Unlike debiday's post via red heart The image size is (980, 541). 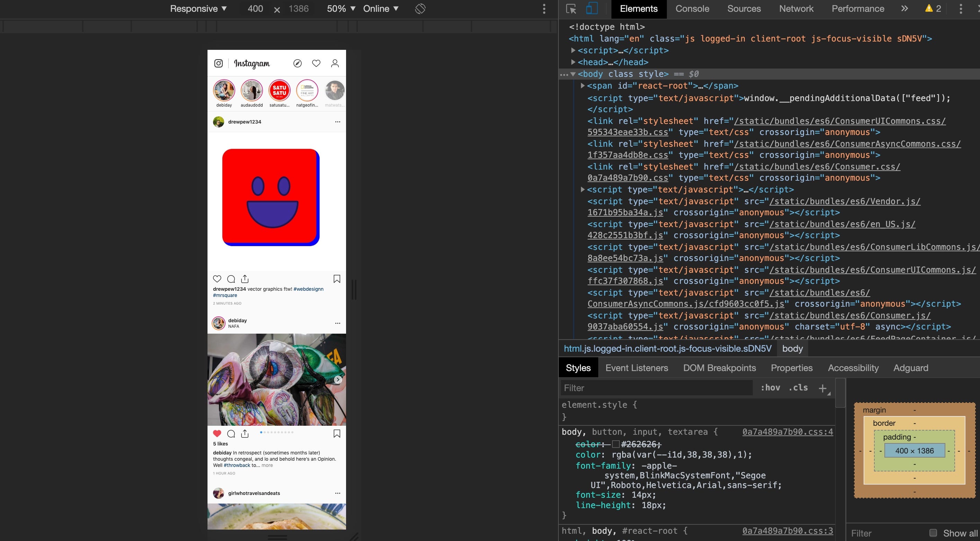pos(217,433)
